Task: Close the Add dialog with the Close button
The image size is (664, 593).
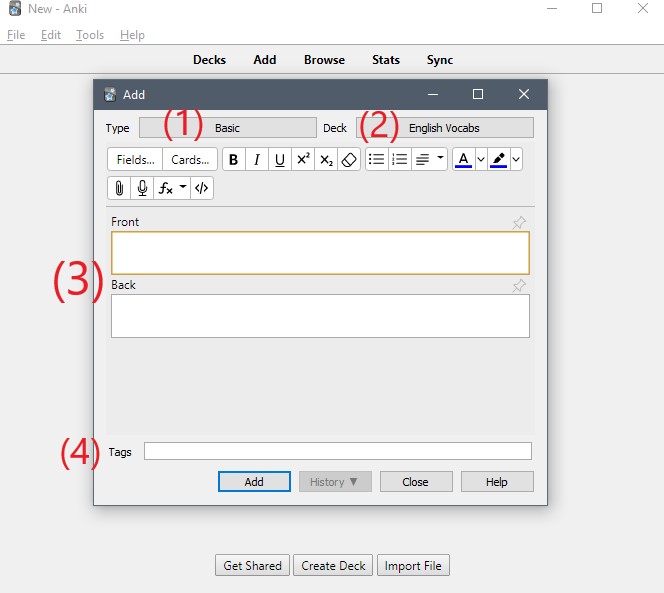Action: pos(416,482)
